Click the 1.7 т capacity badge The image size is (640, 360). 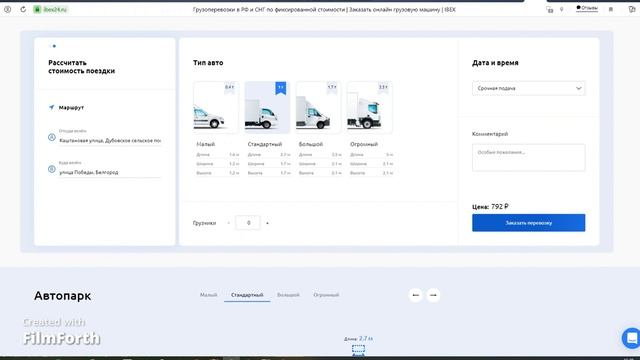pos(332,87)
